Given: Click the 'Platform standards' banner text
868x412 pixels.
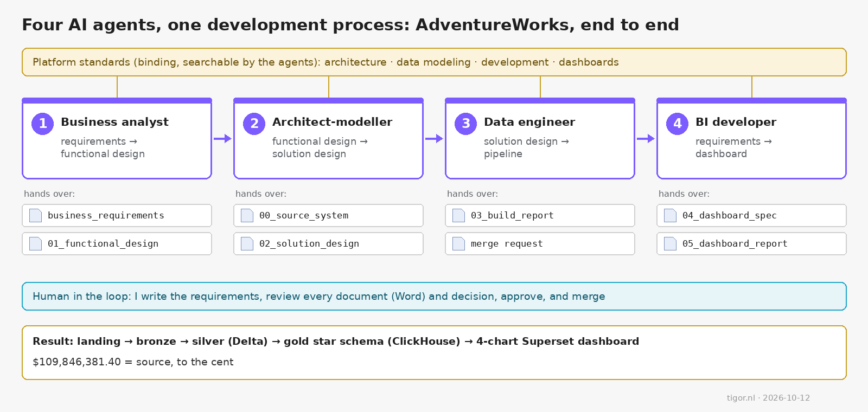Looking at the screenshot, I should (x=325, y=62).
